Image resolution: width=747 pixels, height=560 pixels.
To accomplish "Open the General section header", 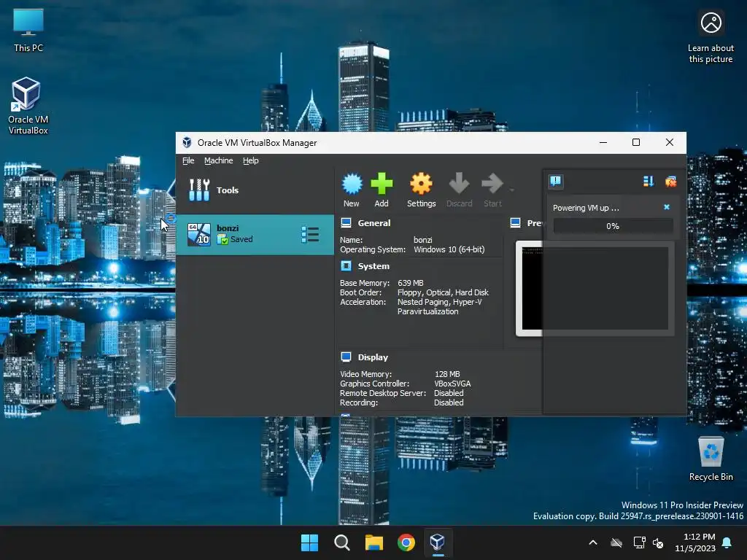I will tap(374, 223).
